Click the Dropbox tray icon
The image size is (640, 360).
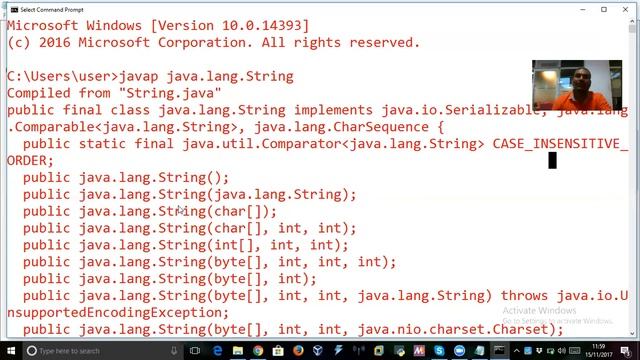tap(539, 351)
